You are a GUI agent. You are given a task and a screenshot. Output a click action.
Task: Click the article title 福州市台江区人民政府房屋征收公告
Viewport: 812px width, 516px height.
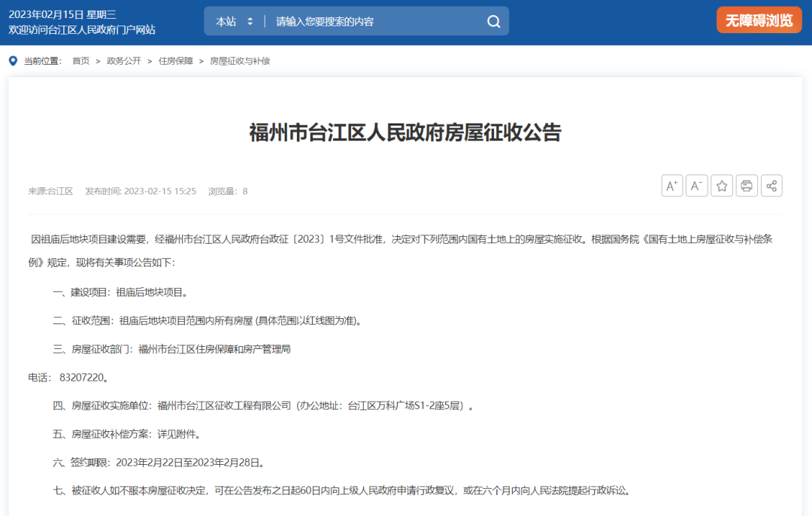(405, 132)
